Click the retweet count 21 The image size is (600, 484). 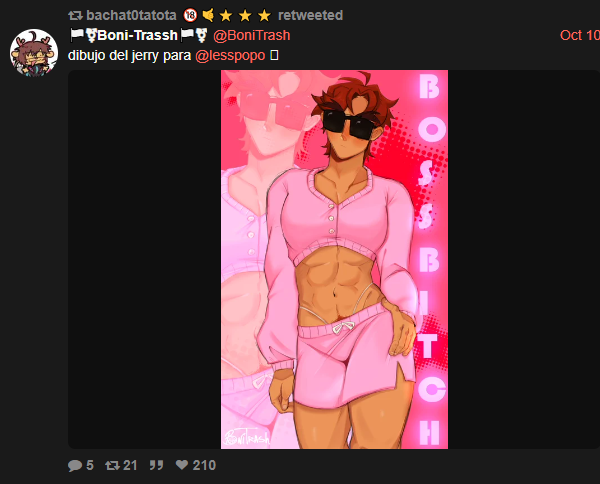click(x=130, y=465)
